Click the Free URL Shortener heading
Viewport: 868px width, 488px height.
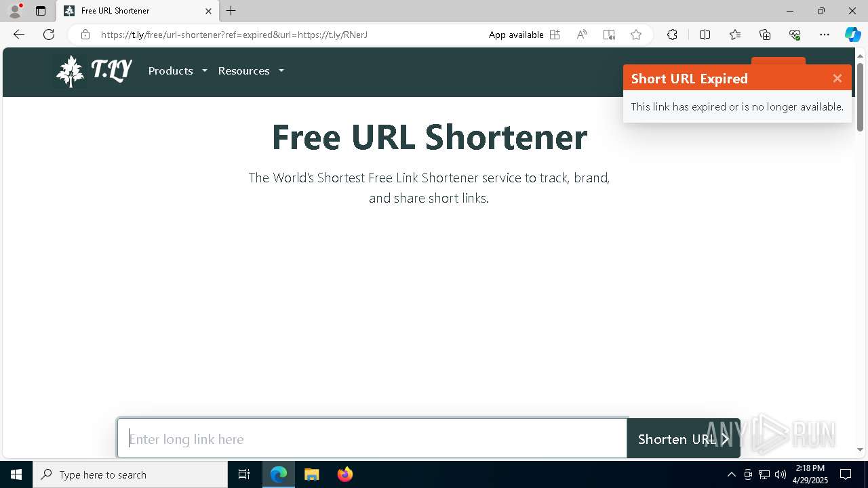coord(429,137)
